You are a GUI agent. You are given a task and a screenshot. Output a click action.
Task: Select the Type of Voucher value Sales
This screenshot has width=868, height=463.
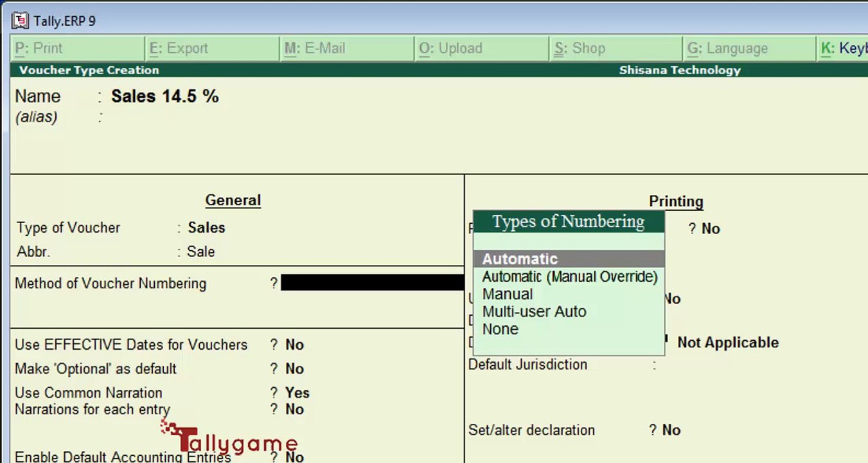click(x=206, y=228)
